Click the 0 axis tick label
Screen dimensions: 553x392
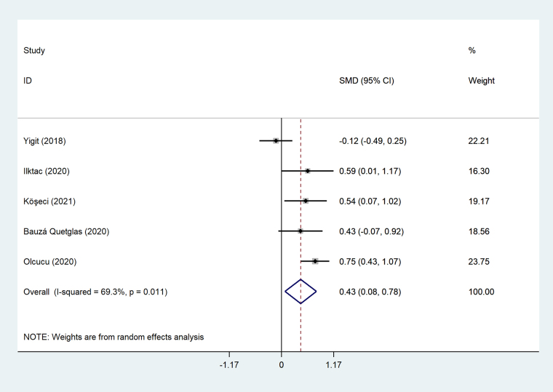282,365
